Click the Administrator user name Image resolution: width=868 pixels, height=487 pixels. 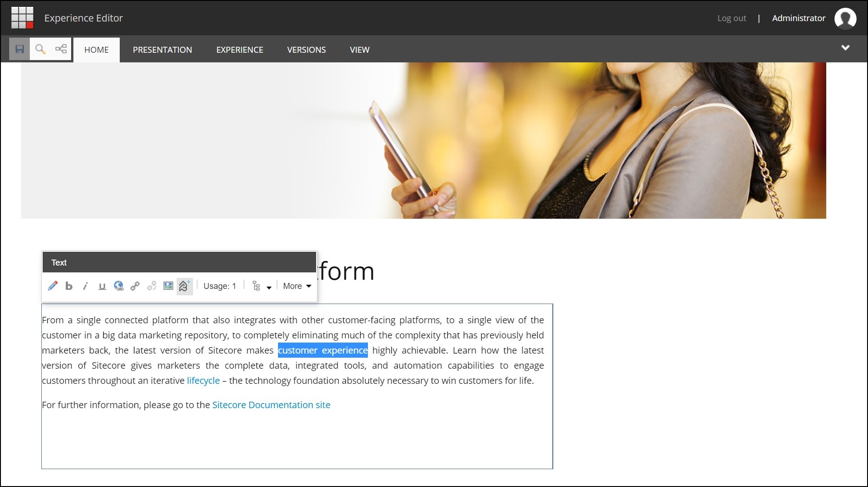799,18
